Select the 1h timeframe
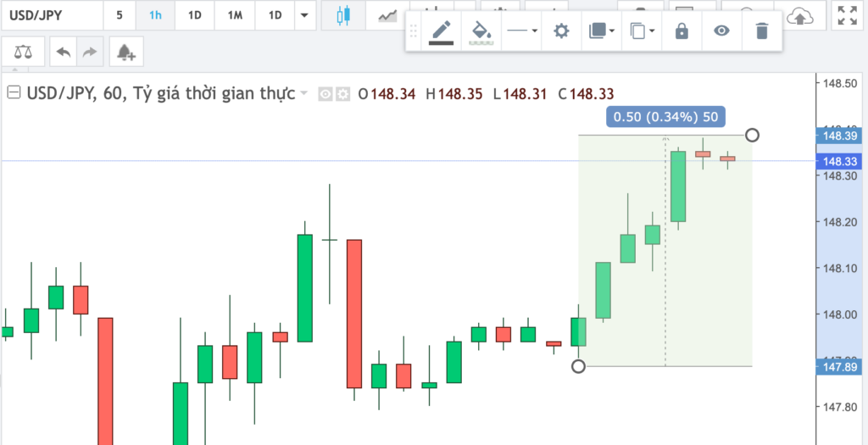Viewport: 868px width, 445px height. (155, 15)
